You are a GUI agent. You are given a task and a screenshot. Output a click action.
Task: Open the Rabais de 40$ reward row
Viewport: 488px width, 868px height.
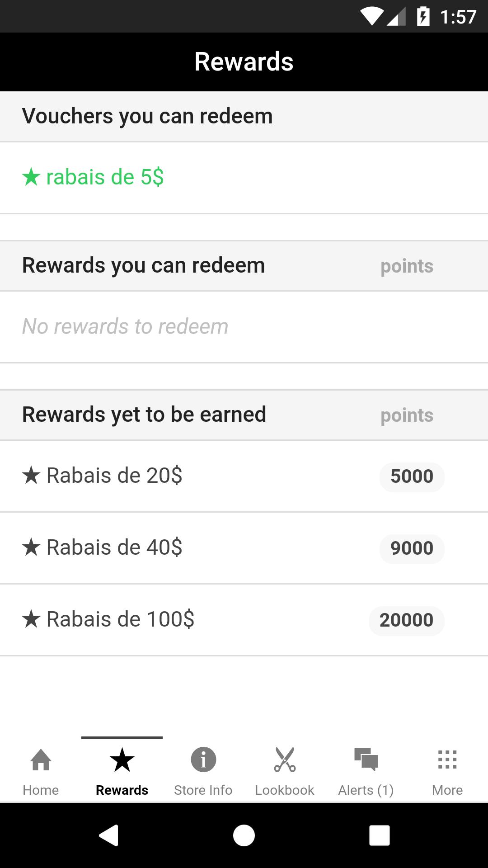[114, 547]
